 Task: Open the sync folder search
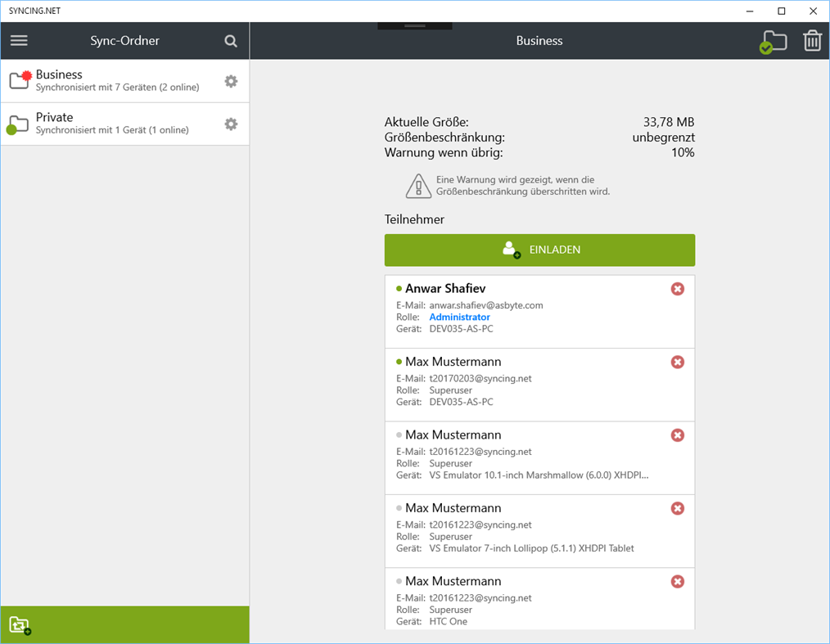[231, 40]
